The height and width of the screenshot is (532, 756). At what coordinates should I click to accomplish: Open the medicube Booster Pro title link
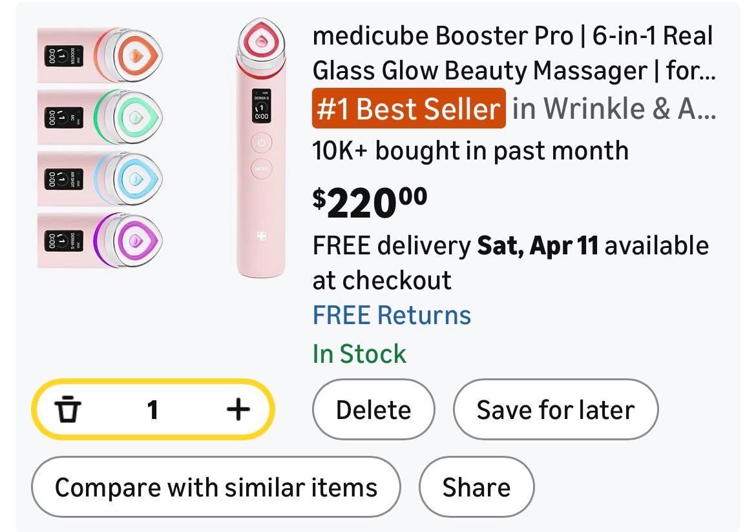pyautogui.click(x=513, y=53)
